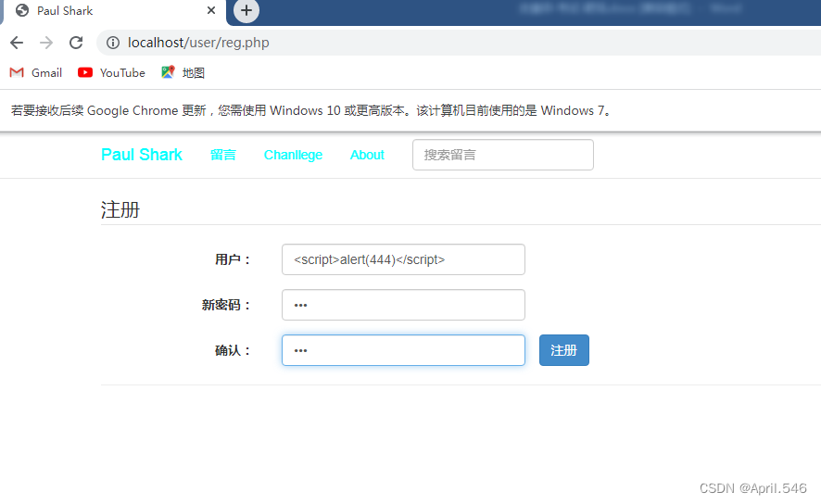Click the Chrome Windows 7 update notice text

tap(310, 110)
